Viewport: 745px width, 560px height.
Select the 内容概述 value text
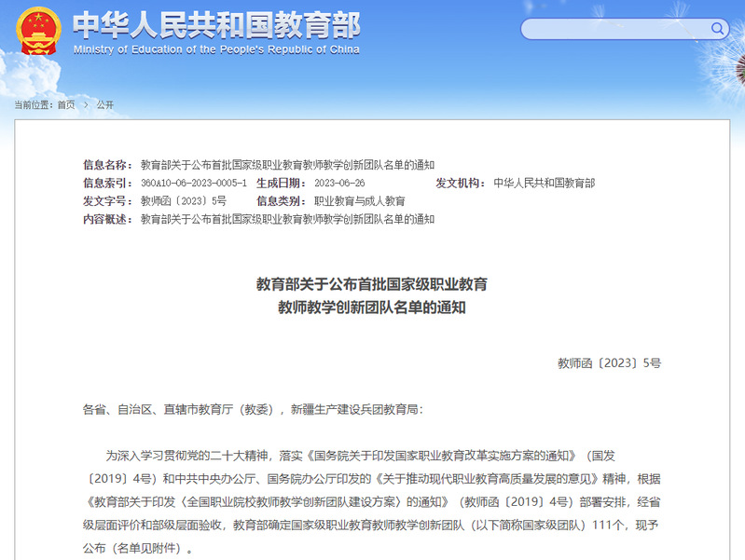click(x=287, y=219)
